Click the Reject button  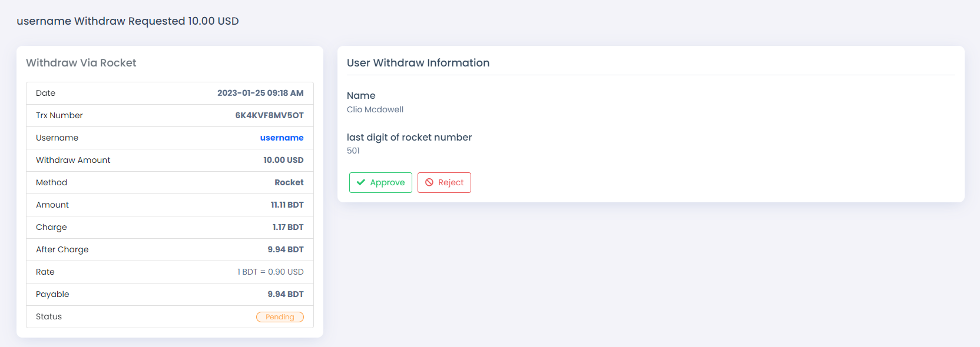tap(444, 182)
